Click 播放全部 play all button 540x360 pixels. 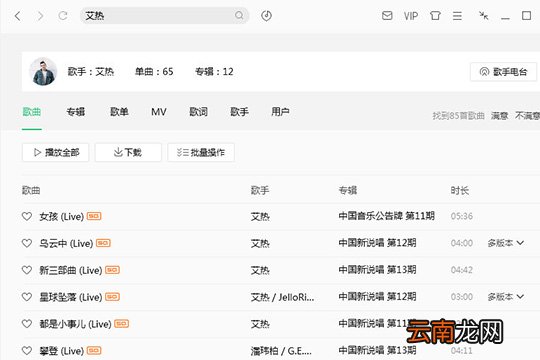[x=55, y=152]
